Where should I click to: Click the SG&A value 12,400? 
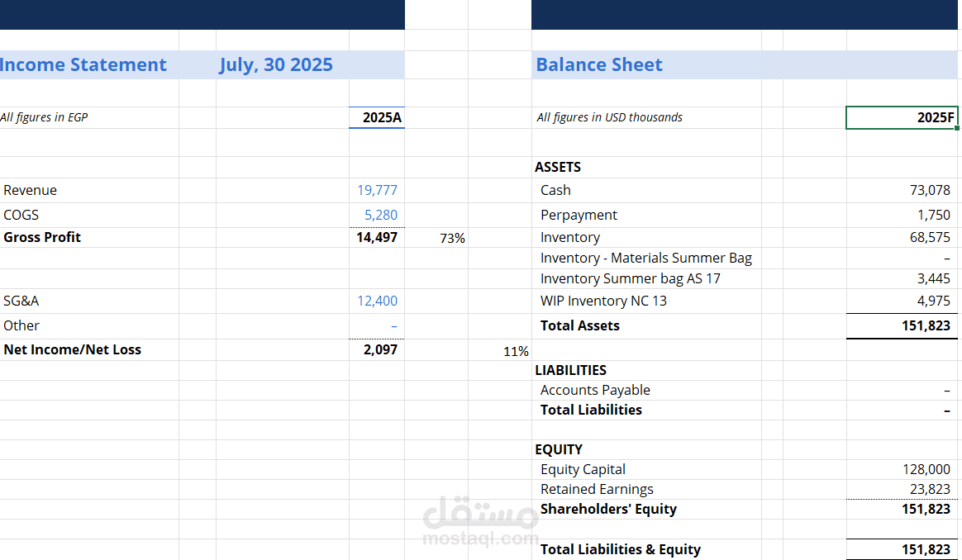tap(377, 301)
